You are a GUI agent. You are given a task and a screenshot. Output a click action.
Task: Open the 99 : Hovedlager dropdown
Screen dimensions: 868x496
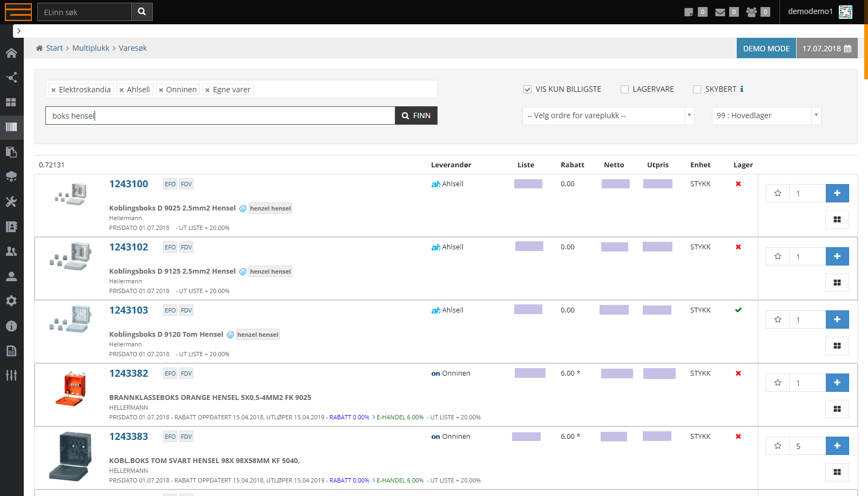pos(766,115)
